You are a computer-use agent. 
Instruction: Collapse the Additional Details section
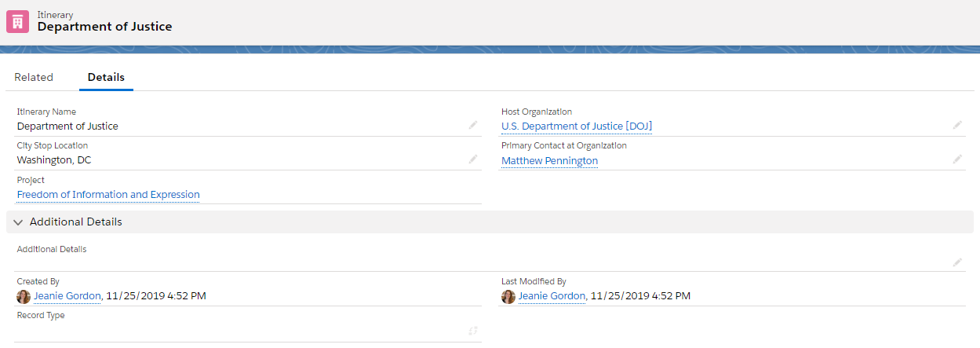tap(18, 222)
